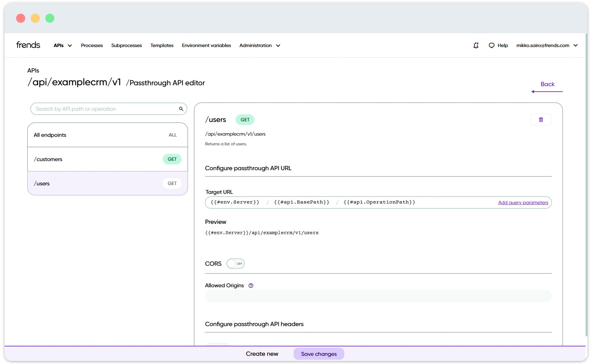592x364 pixels.
Task: Click the green GET badge next to /users heading
Action: 245,120
